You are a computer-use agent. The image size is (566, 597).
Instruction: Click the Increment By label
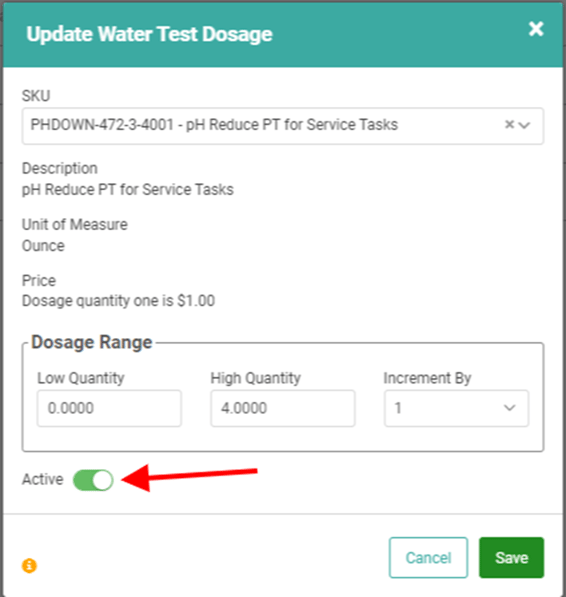[427, 378]
